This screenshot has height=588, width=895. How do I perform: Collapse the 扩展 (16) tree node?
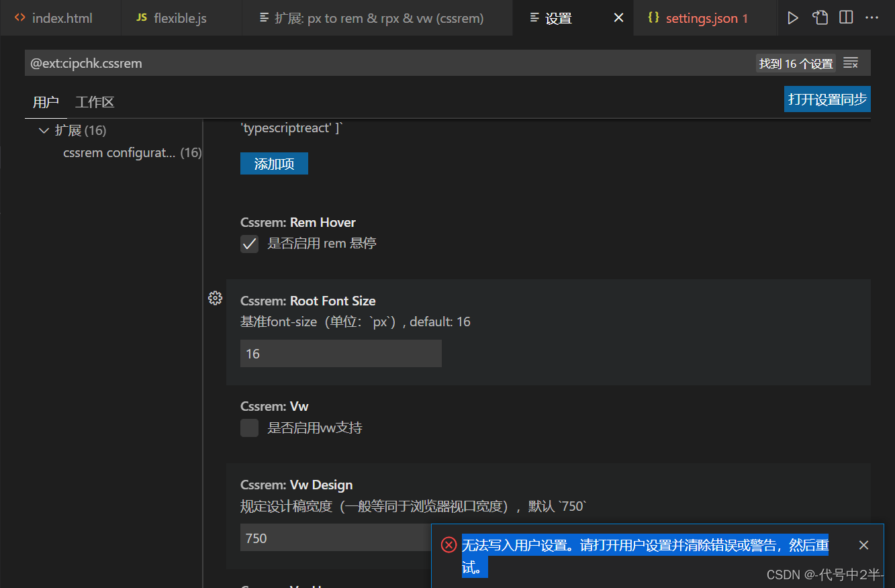[44, 130]
